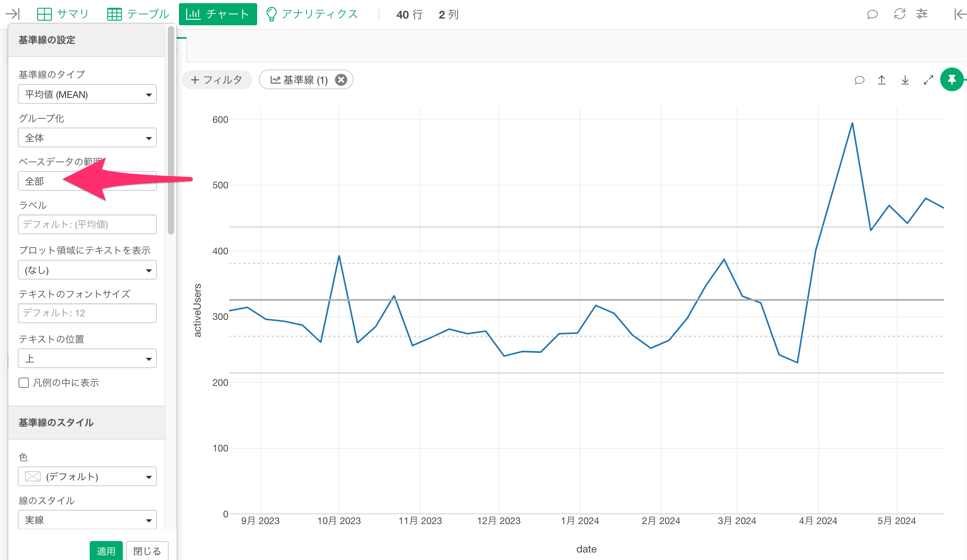The image size is (967, 560).
Task: Click the 適用 apply button
Action: pyautogui.click(x=106, y=551)
